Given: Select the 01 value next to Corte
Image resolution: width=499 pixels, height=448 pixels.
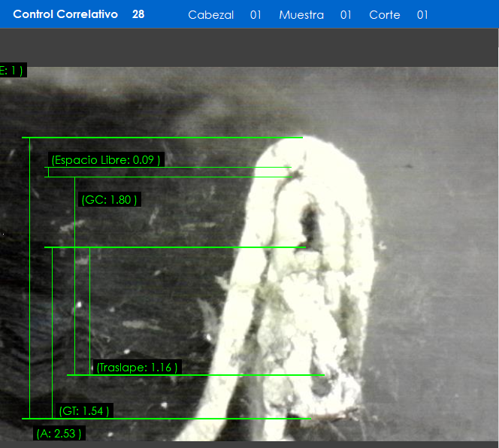Looking at the screenshot, I should (x=422, y=15).
